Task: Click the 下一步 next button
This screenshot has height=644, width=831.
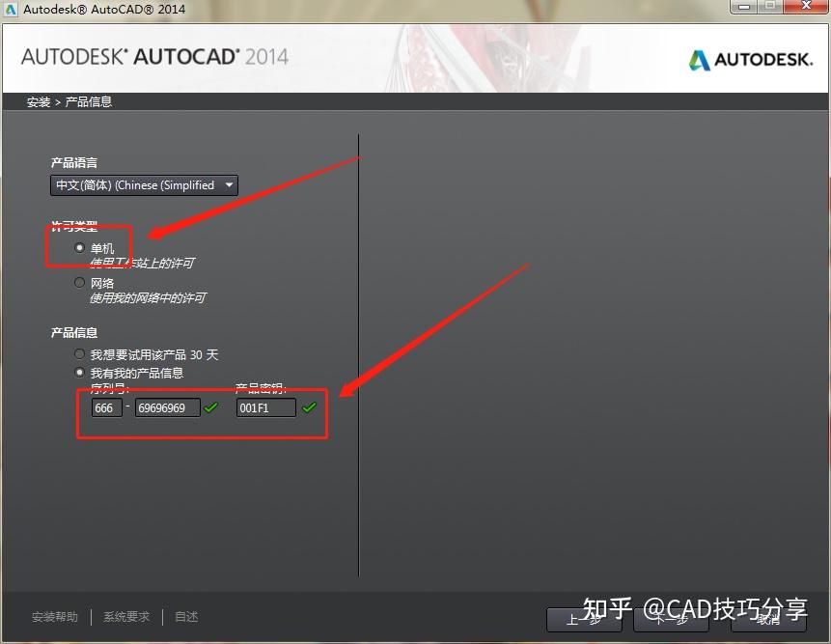Action: pos(671,619)
